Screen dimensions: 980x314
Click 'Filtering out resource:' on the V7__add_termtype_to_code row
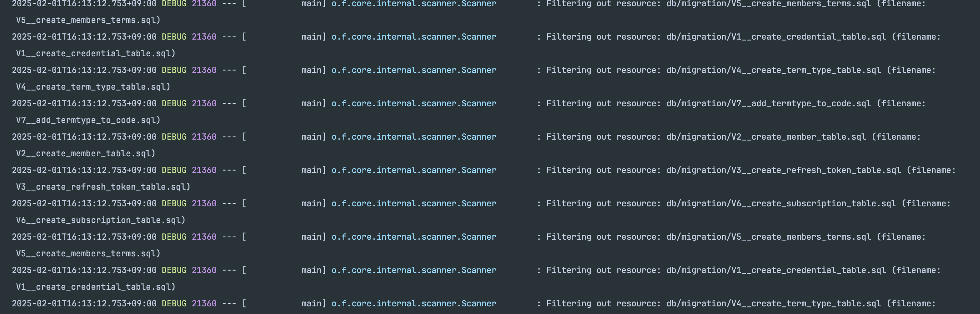tap(604, 104)
